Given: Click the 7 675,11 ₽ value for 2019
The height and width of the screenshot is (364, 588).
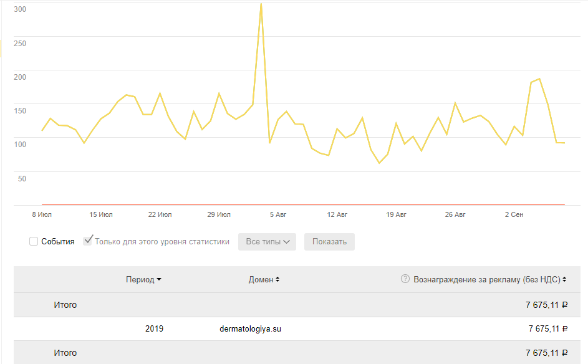Looking at the screenshot, I should coord(548,328).
